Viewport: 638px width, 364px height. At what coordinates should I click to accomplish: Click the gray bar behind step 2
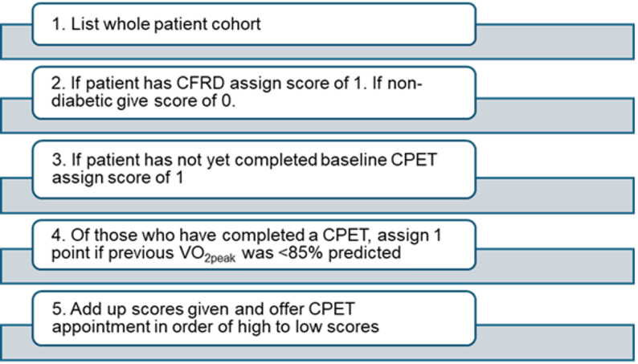pos(555,116)
